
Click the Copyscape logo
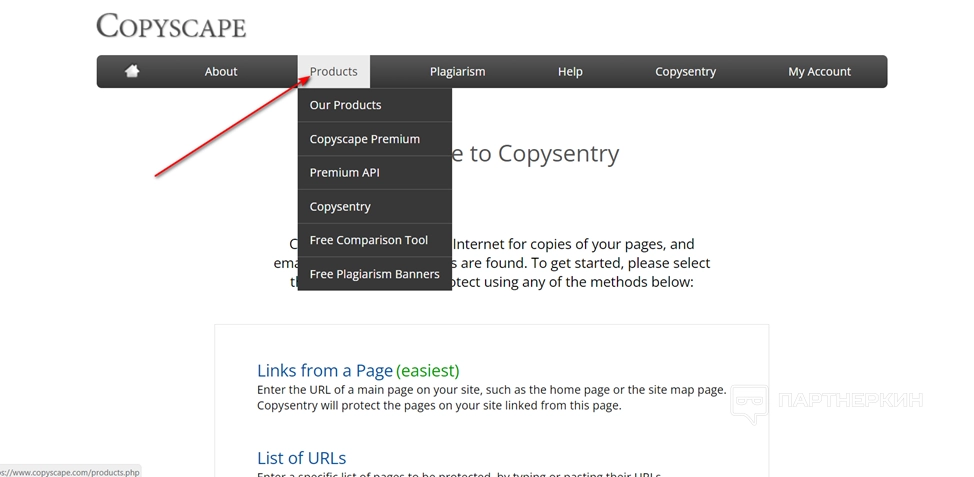[x=171, y=26]
